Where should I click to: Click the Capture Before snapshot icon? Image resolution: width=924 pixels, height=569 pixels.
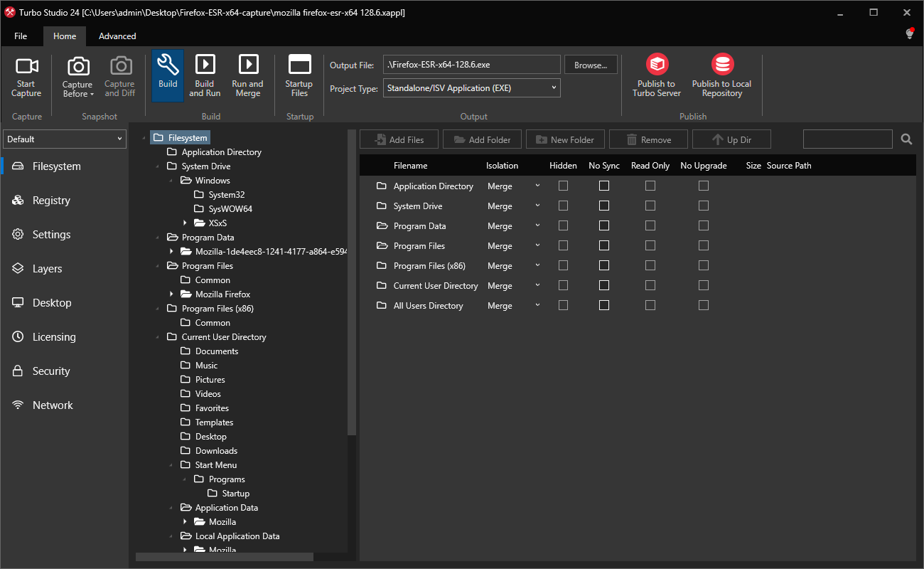[77, 67]
